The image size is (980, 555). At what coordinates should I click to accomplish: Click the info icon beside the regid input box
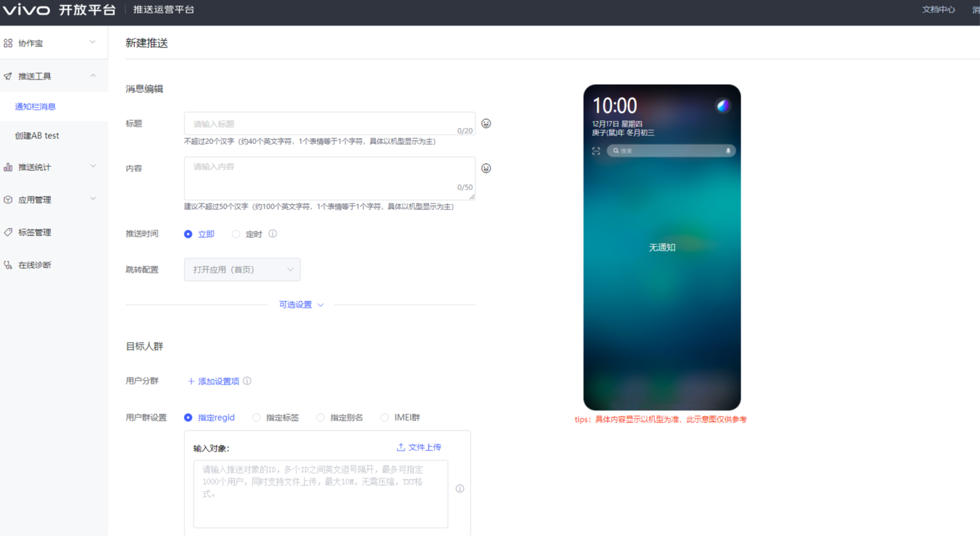tap(460, 489)
